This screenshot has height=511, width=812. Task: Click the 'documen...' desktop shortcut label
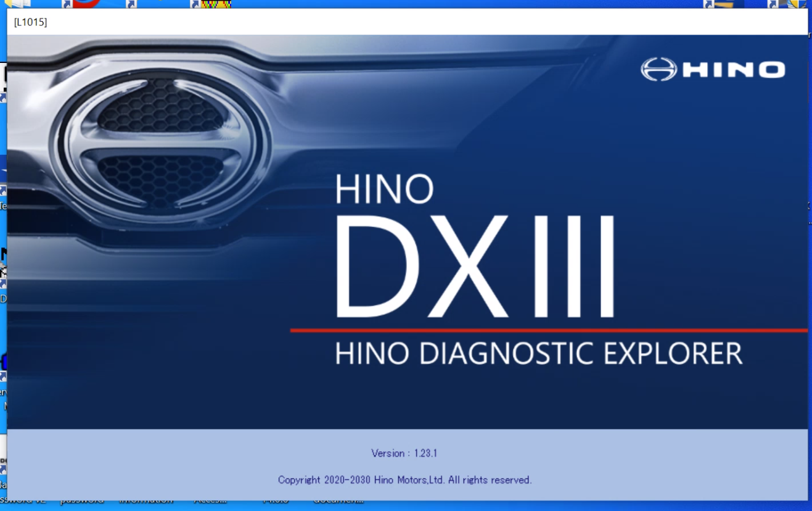[338, 501]
